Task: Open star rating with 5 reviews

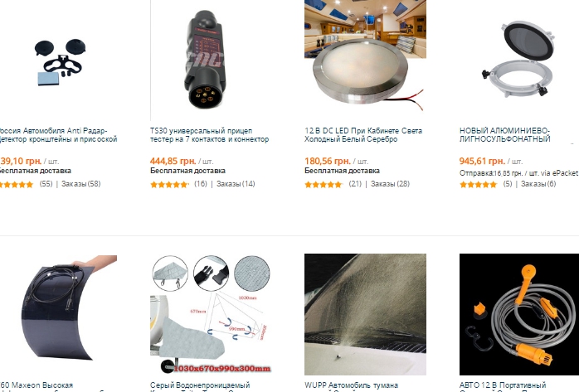Action: pyautogui.click(x=478, y=184)
